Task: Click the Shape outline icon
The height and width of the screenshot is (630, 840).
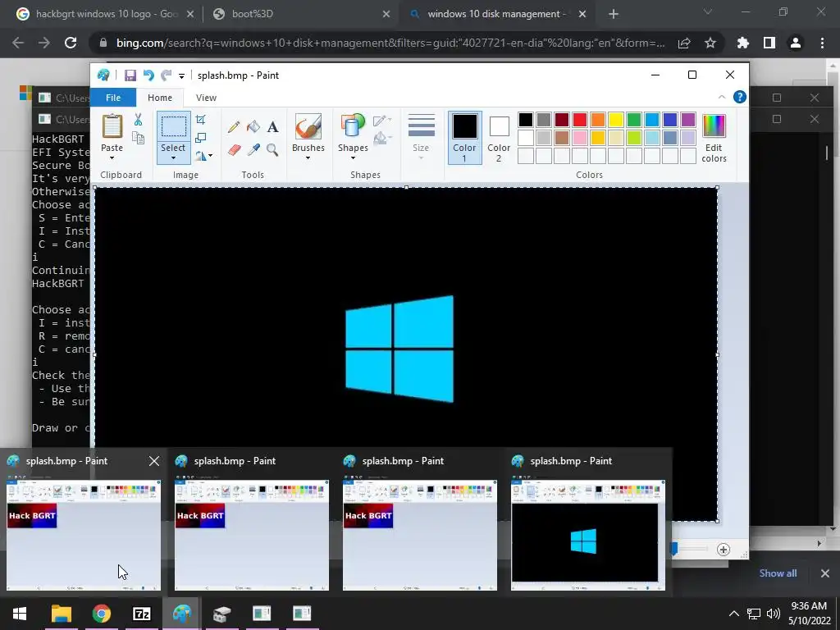Action: click(381, 121)
